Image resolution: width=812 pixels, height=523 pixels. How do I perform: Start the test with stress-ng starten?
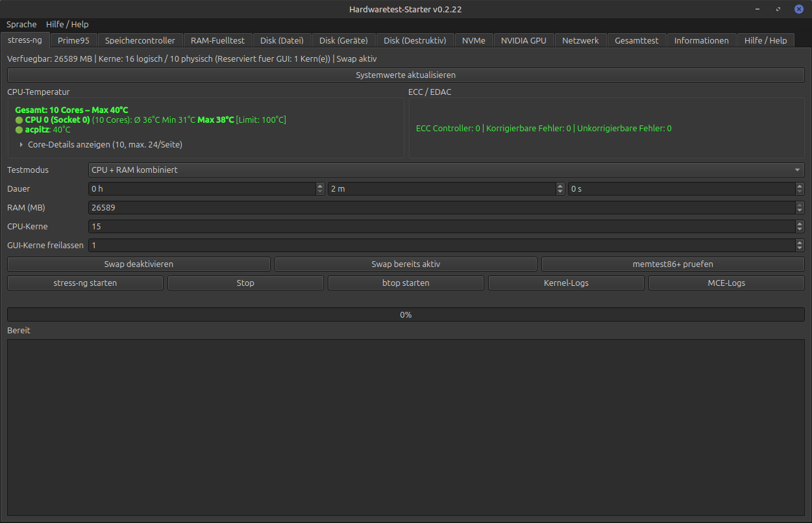coord(85,283)
